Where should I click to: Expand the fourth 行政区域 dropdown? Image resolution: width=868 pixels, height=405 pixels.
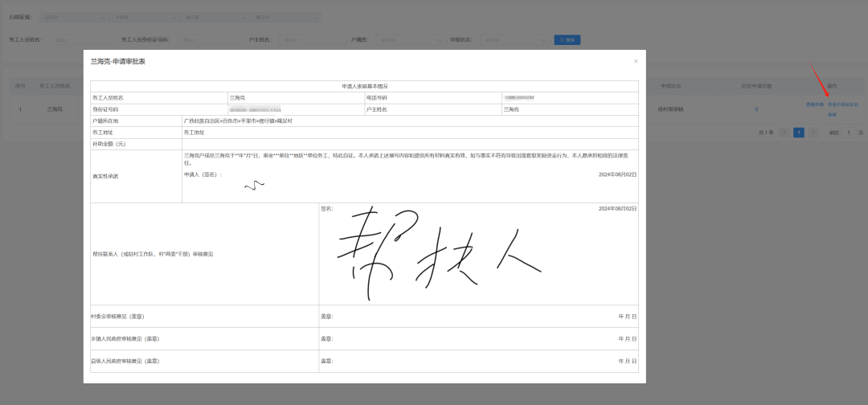tap(286, 17)
